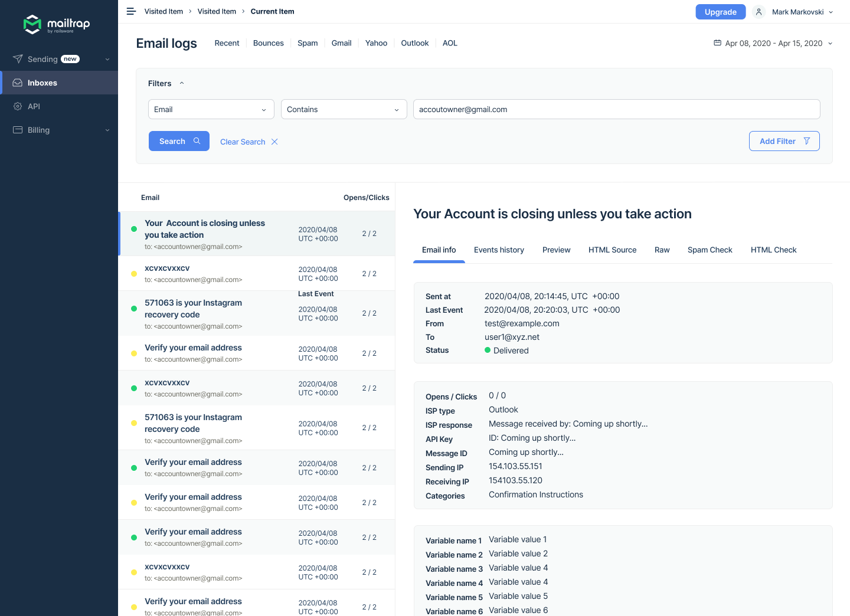This screenshot has width=850, height=616.
Task: Select the Bounces log filter tab
Action: 268,42
